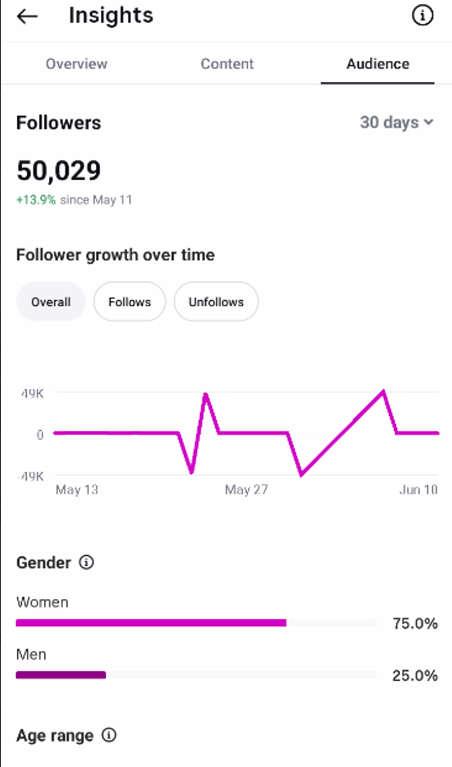Click the chart peak near May 27
The image size is (452, 767).
[x=205, y=394]
